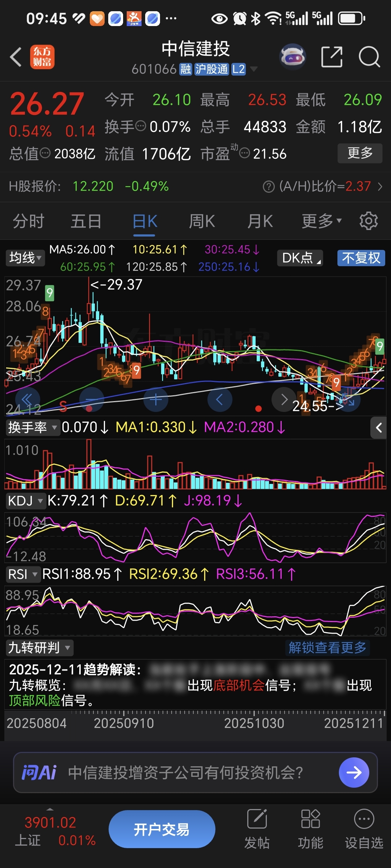Tap the robot AI assistant avatar

(x=293, y=57)
